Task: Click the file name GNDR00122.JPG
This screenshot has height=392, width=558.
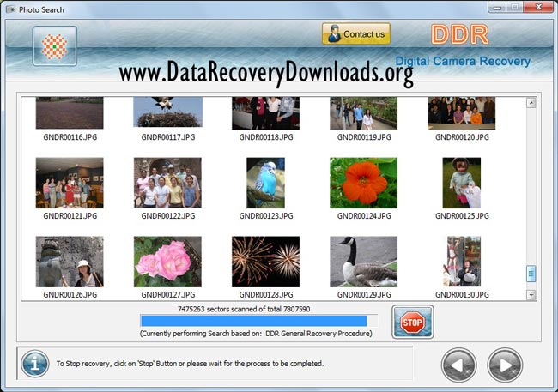Action: [x=168, y=216]
